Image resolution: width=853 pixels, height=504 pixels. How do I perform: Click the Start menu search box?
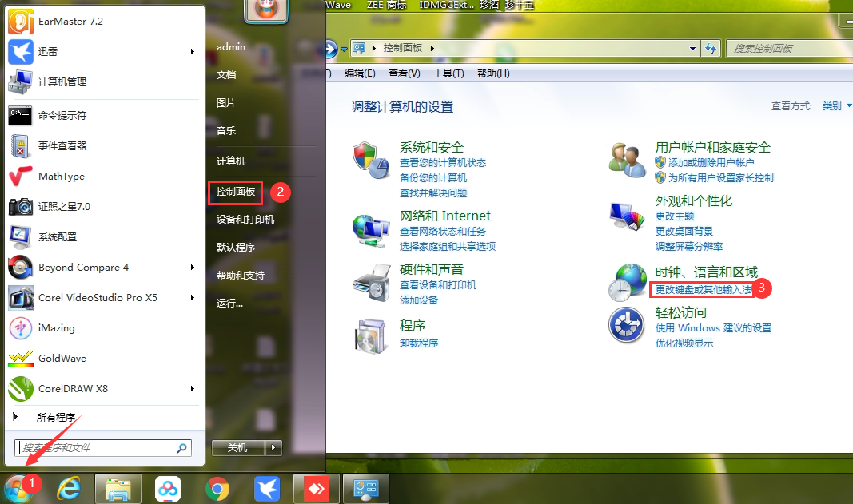tap(96, 448)
